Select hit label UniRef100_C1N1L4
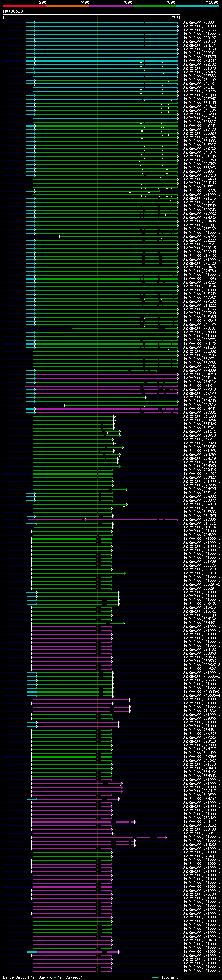Image resolution: width=222 pixels, height=980 pixels. coord(199,527)
